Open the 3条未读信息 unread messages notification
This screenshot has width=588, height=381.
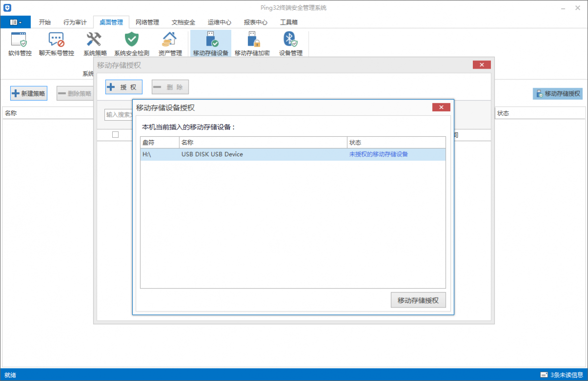[562, 375]
